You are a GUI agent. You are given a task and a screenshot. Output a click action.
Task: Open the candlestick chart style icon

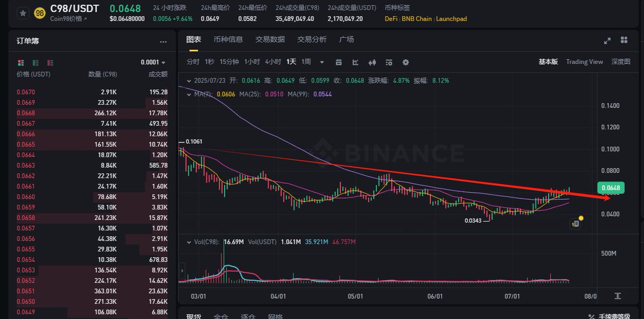point(372,62)
